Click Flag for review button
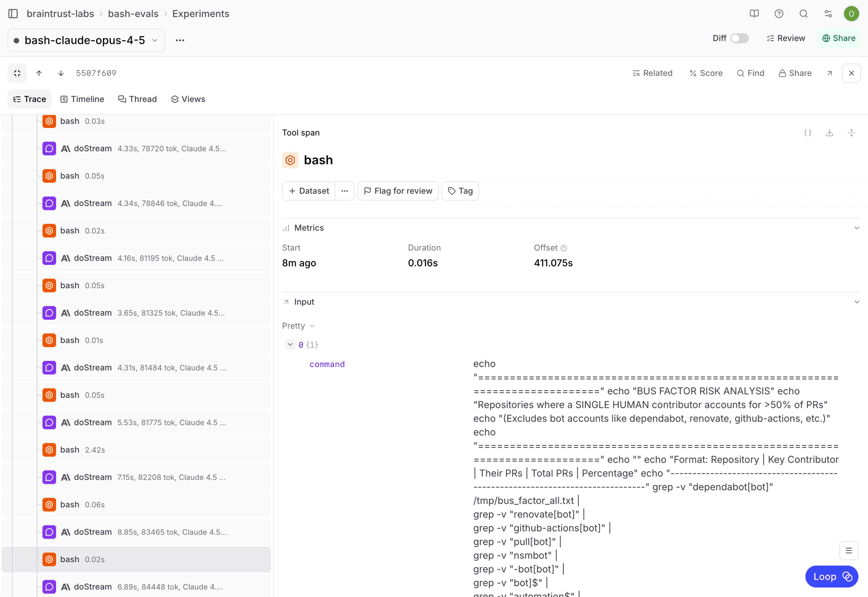The width and height of the screenshot is (868, 597). coord(398,191)
